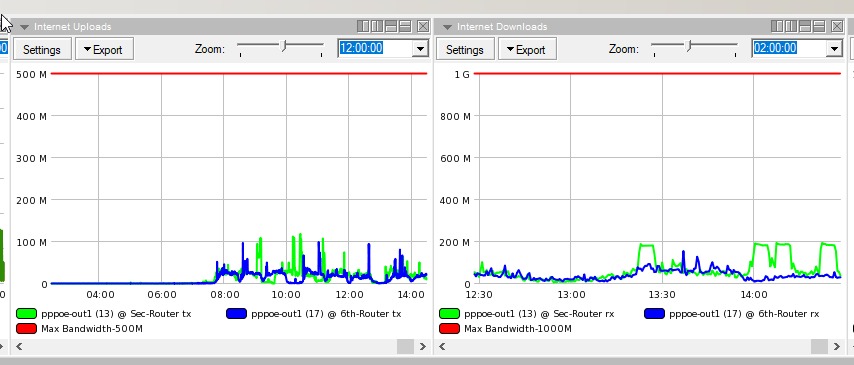
Task: Click the Internet Uploads title bar label
Action: [72, 27]
